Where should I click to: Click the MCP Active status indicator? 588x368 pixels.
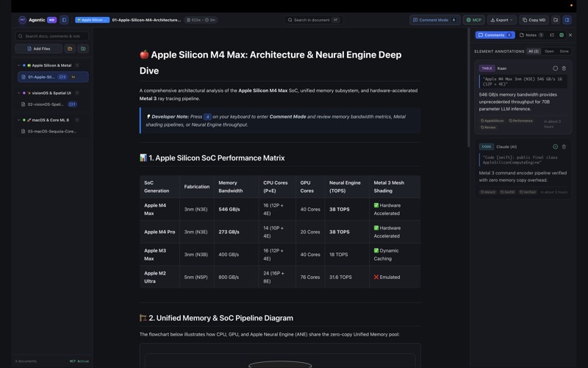[x=79, y=361]
